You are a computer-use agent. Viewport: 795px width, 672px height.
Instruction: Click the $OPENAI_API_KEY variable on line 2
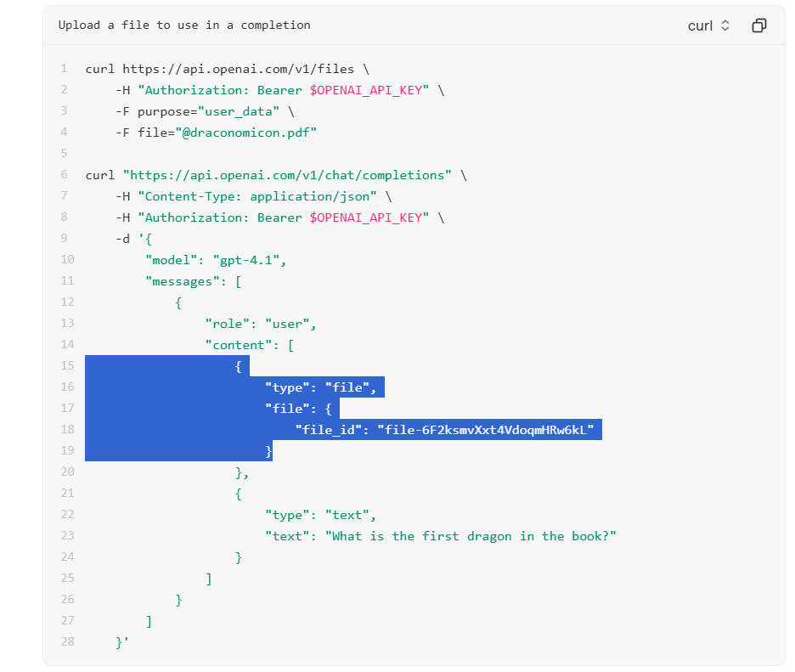tap(366, 90)
